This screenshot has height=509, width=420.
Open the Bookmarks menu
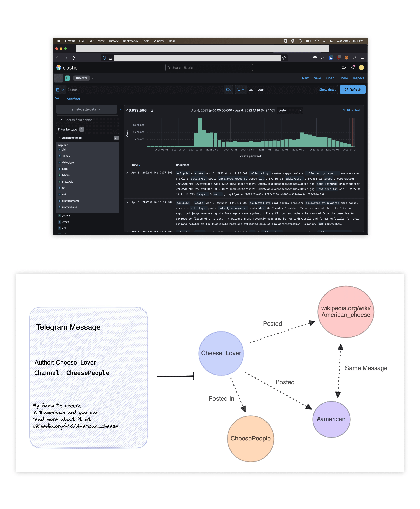(x=130, y=41)
